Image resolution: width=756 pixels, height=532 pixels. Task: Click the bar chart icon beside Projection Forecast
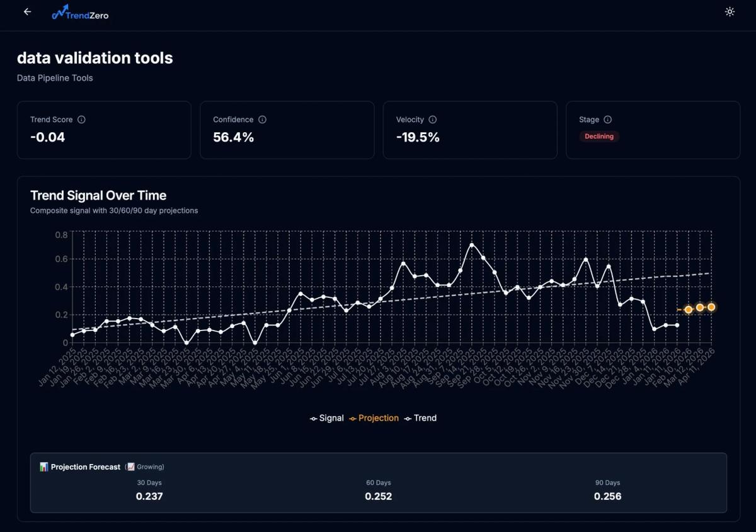click(x=44, y=467)
